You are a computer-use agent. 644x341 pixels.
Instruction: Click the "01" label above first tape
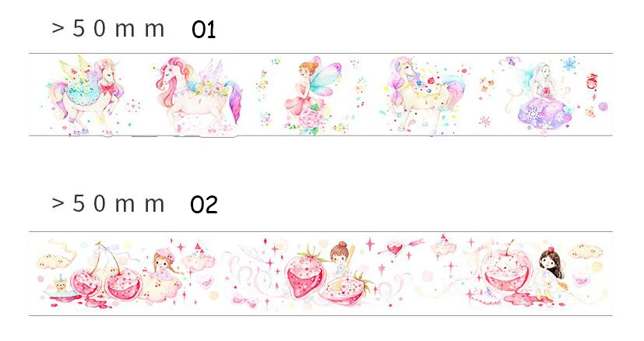(x=204, y=30)
